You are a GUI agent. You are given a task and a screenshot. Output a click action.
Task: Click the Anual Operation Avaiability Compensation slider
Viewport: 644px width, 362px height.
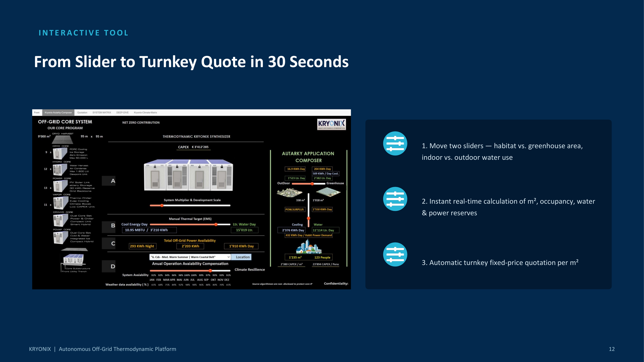(x=190, y=271)
